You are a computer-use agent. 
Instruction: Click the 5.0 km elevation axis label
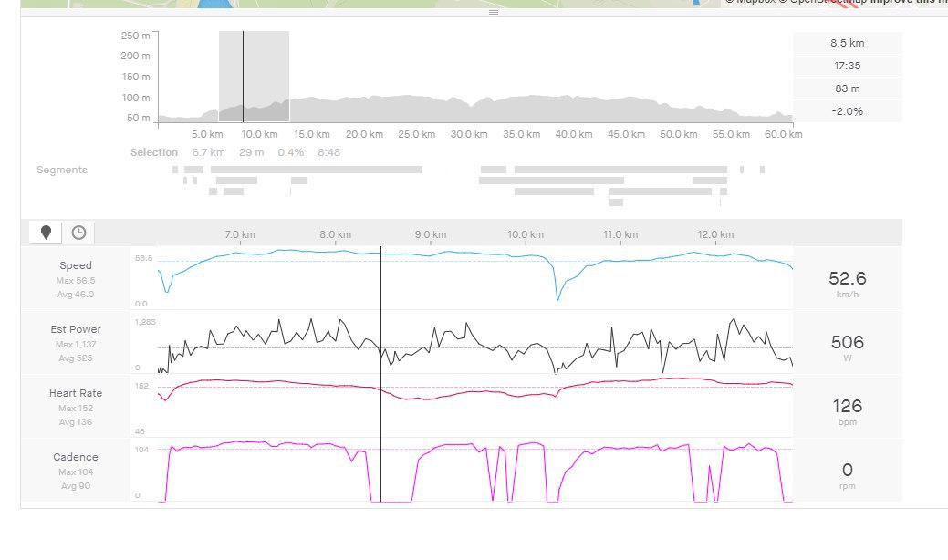click(x=207, y=134)
